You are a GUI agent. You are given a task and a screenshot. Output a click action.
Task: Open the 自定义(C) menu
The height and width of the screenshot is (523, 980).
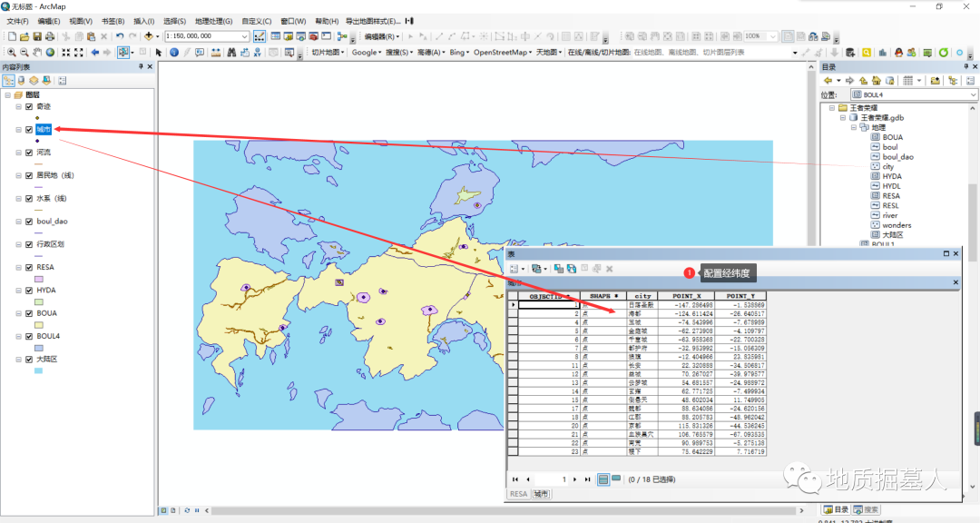(x=257, y=21)
